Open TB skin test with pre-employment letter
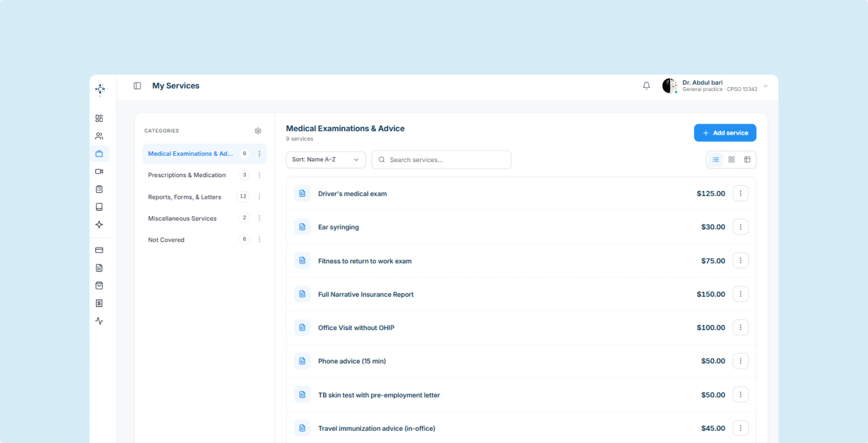 [521, 395]
